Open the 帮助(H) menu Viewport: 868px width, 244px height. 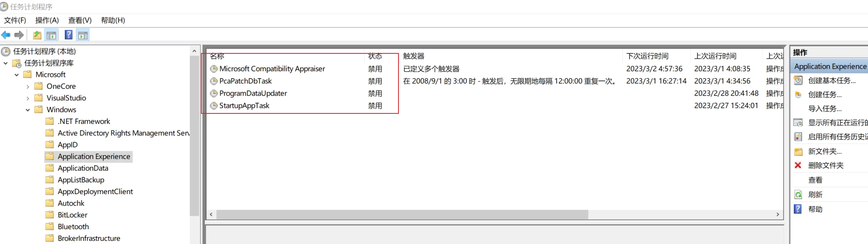coord(113,20)
